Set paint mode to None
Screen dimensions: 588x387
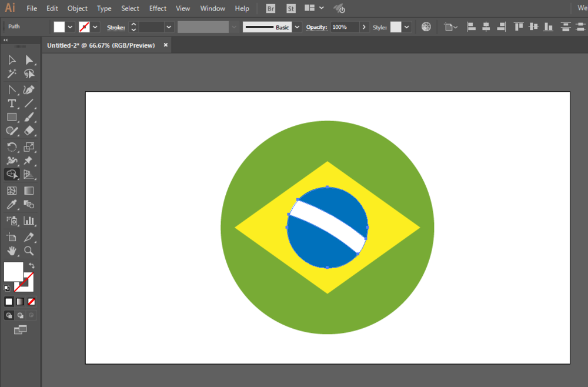32,302
